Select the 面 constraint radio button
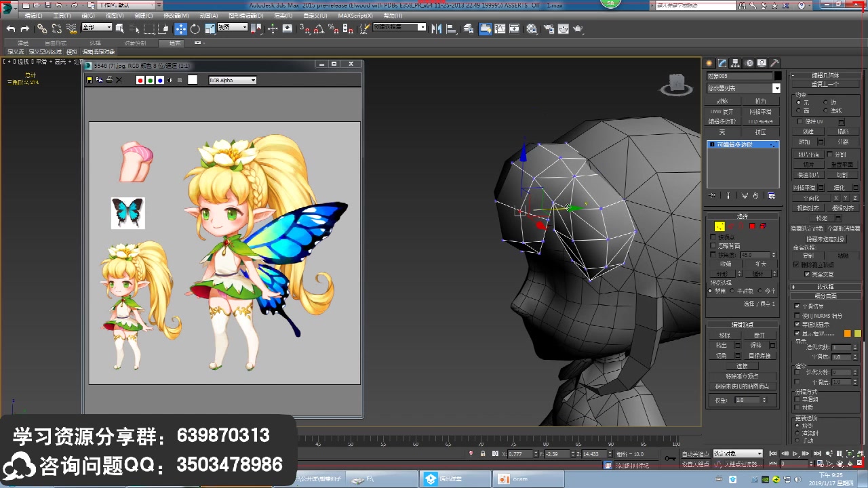Viewport: 868px width, 488px height. pyautogui.click(x=798, y=110)
